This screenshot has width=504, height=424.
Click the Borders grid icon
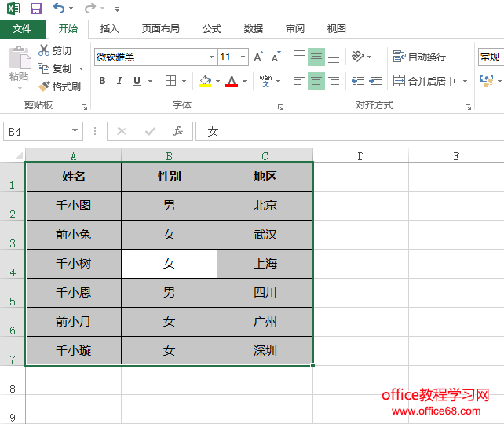170,81
